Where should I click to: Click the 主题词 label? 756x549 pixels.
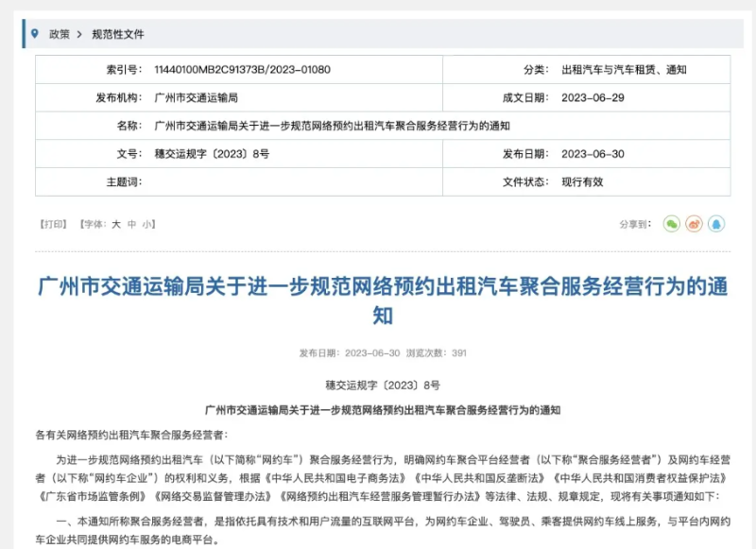tap(125, 181)
